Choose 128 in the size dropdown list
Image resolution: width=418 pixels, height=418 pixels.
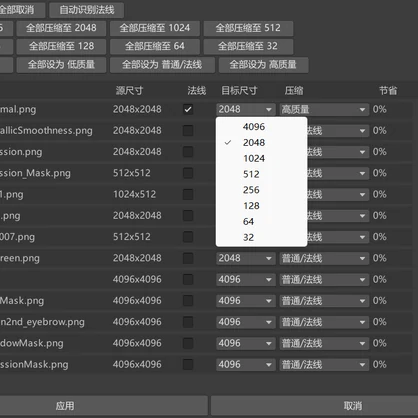[x=261, y=206]
